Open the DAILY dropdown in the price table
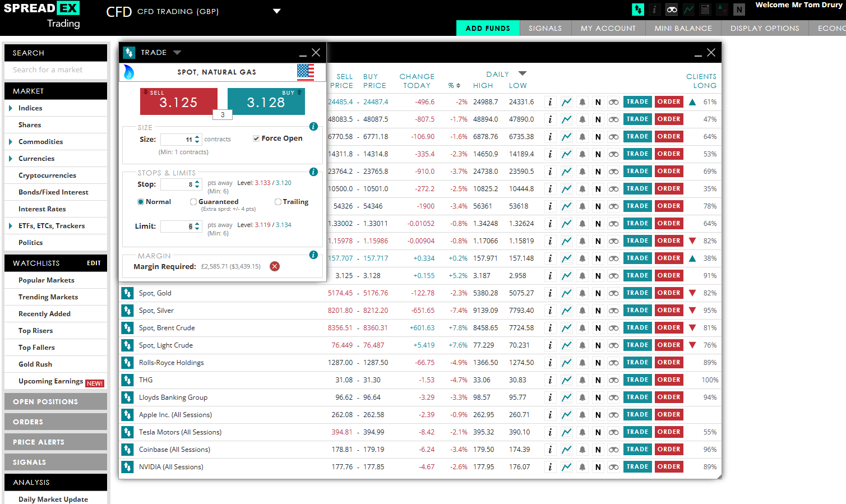 coord(522,73)
